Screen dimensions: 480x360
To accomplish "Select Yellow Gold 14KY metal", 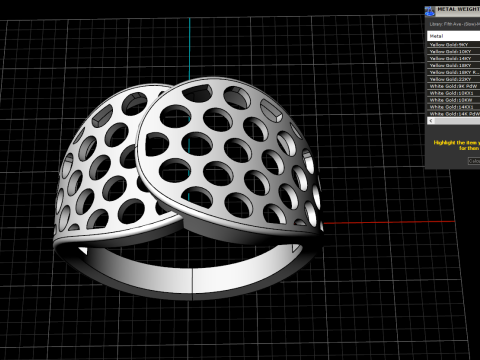I will click(x=454, y=59).
